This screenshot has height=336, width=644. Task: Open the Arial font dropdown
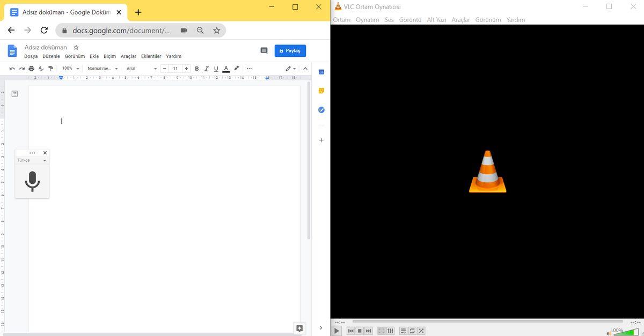tap(141, 68)
